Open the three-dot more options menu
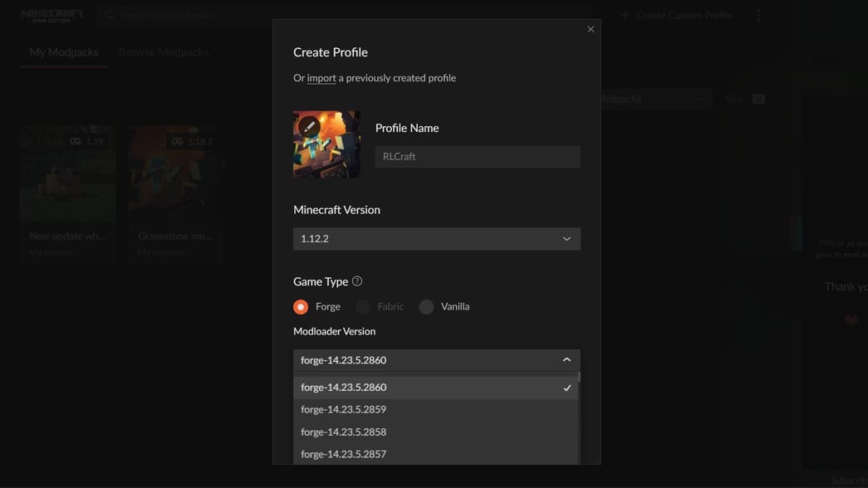The width and height of the screenshot is (868, 488). [758, 15]
